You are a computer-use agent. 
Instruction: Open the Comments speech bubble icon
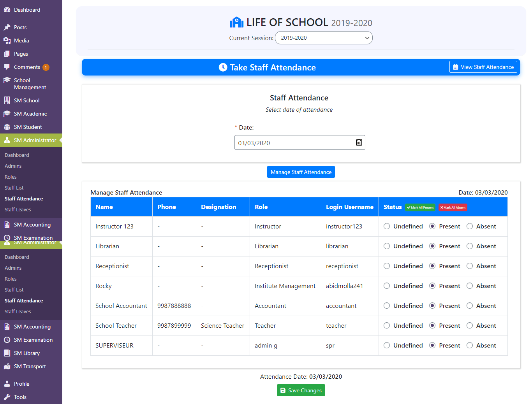[7, 67]
